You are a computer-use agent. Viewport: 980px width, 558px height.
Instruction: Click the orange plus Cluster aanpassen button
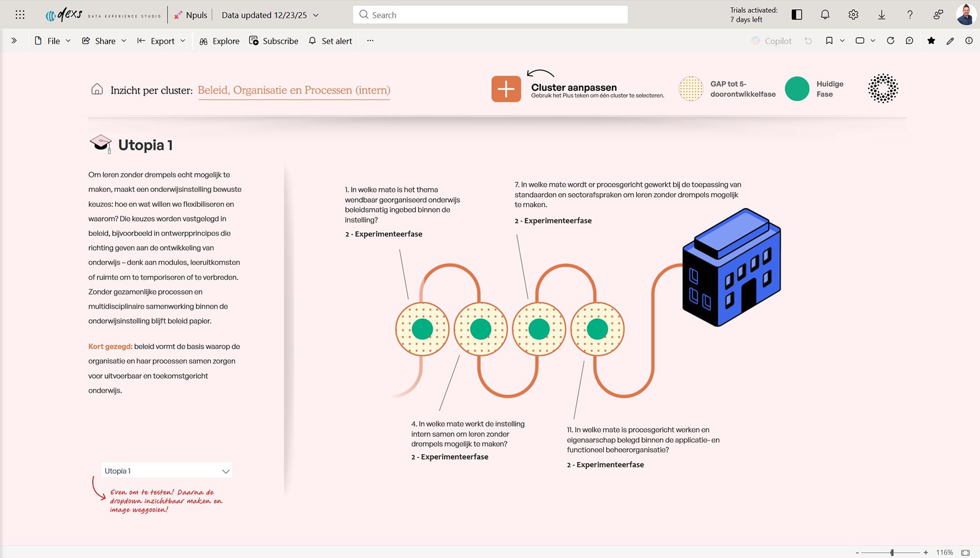(506, 89)
